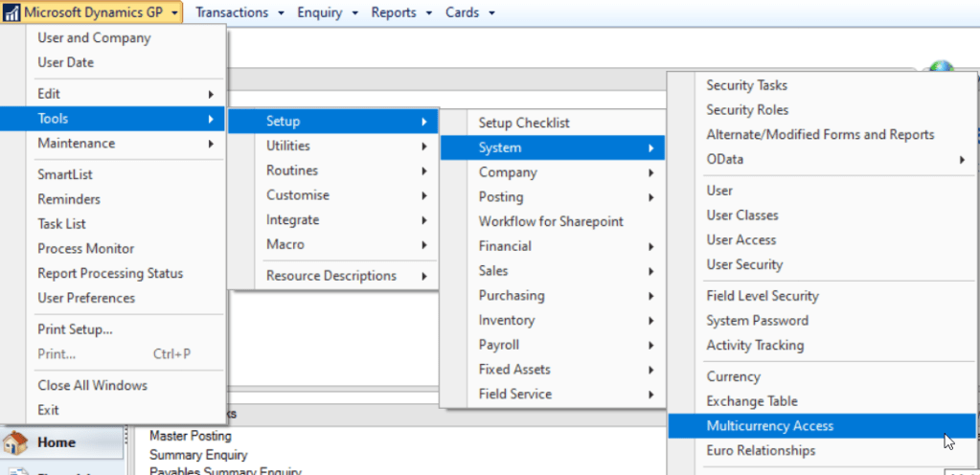The image size is (980, 475).
Task: Select Field Level Security option
Action: point(762,296)
